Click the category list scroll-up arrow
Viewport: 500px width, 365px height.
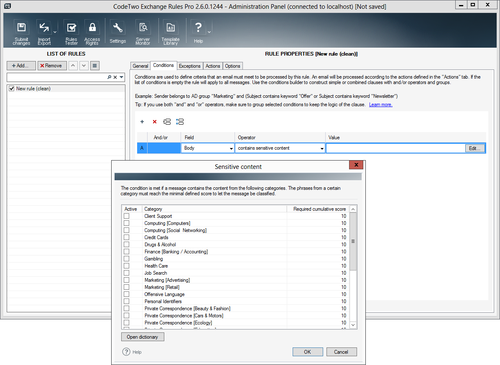point(353,209)
